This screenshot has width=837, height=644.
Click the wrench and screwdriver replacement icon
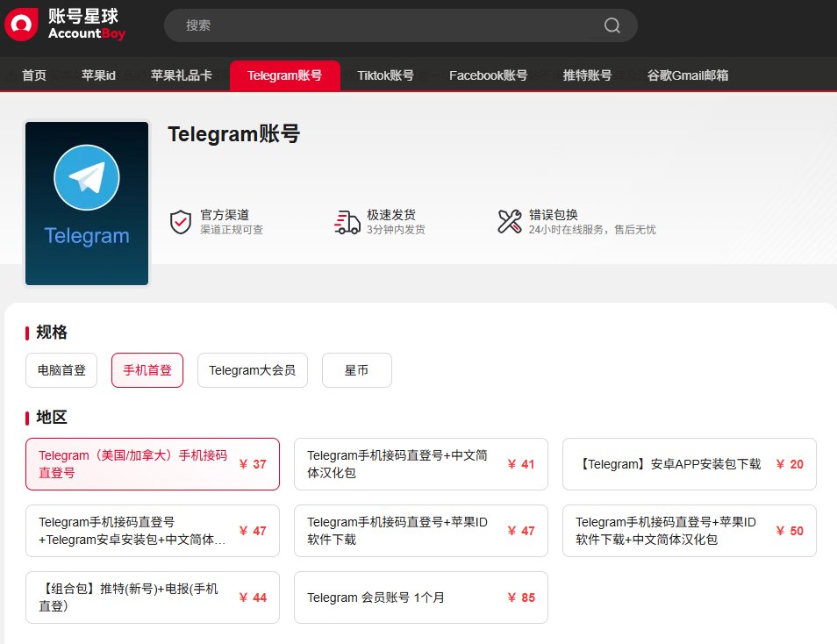(509, 222)
